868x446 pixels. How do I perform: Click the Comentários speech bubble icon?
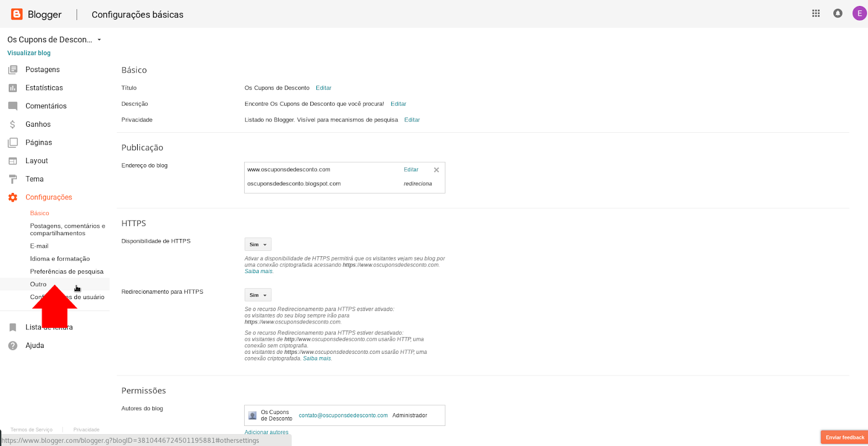pyautogui.click(x=13, y=106)
